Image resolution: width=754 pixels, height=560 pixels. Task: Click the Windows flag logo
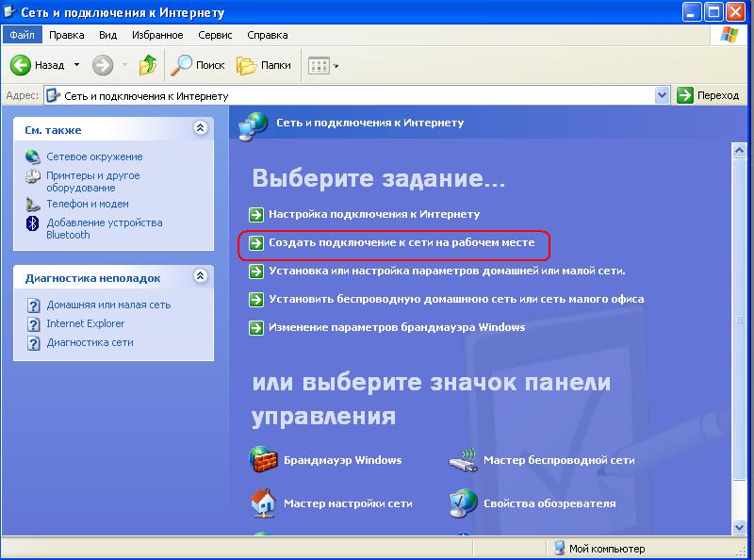point(729,35)
